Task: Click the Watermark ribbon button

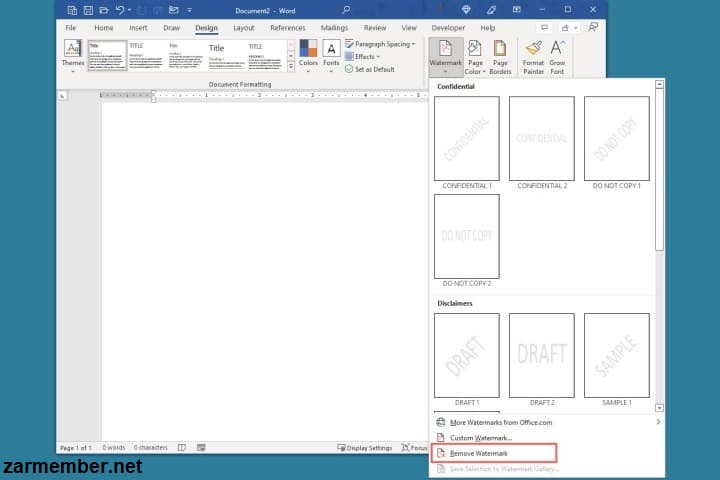Action: [445, 57]
